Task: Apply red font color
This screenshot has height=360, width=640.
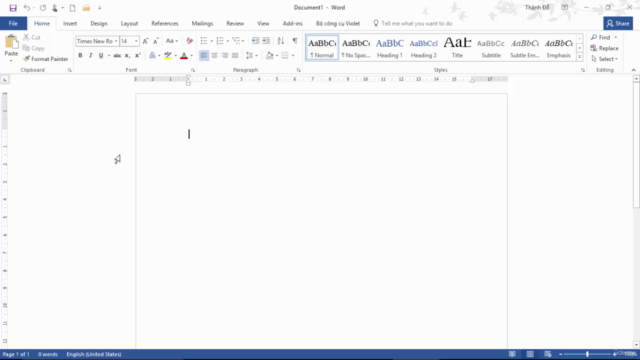Action: pyautogui.click(x=184, y=56)
